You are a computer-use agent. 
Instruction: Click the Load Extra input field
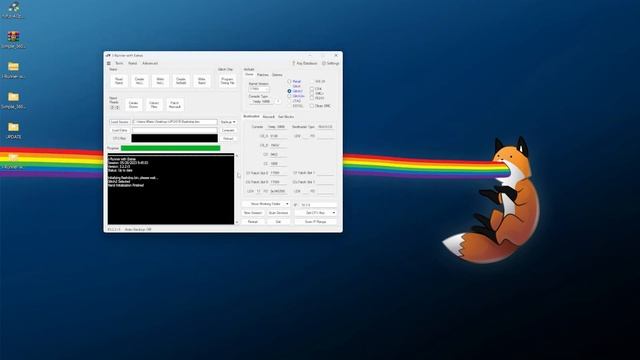[174, 130]
